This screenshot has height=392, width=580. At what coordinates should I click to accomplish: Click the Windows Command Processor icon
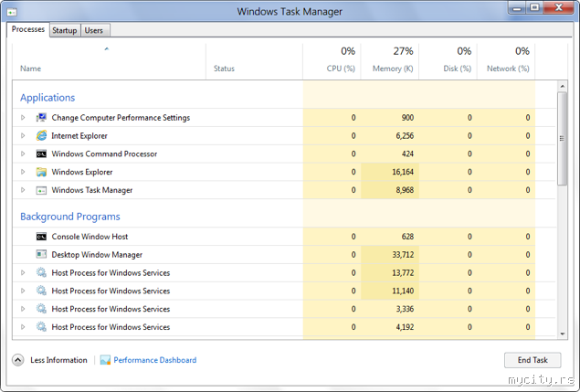coord(41,154)
